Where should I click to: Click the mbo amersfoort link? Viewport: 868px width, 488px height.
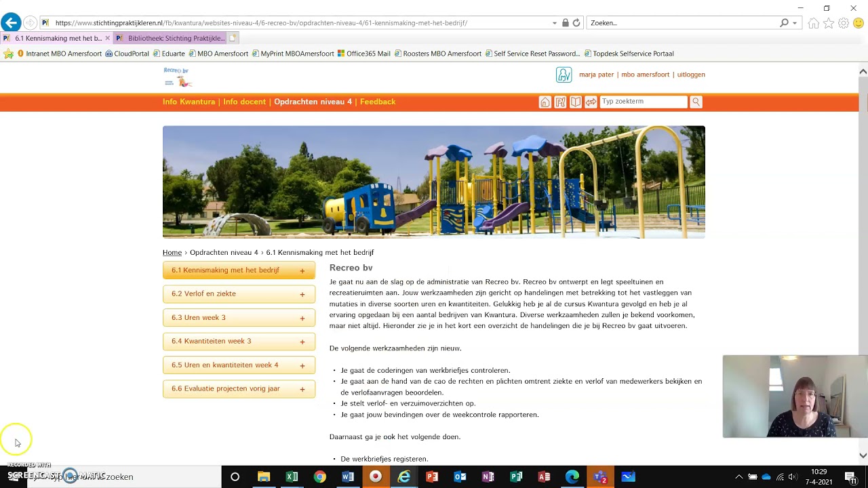point(645,75)
